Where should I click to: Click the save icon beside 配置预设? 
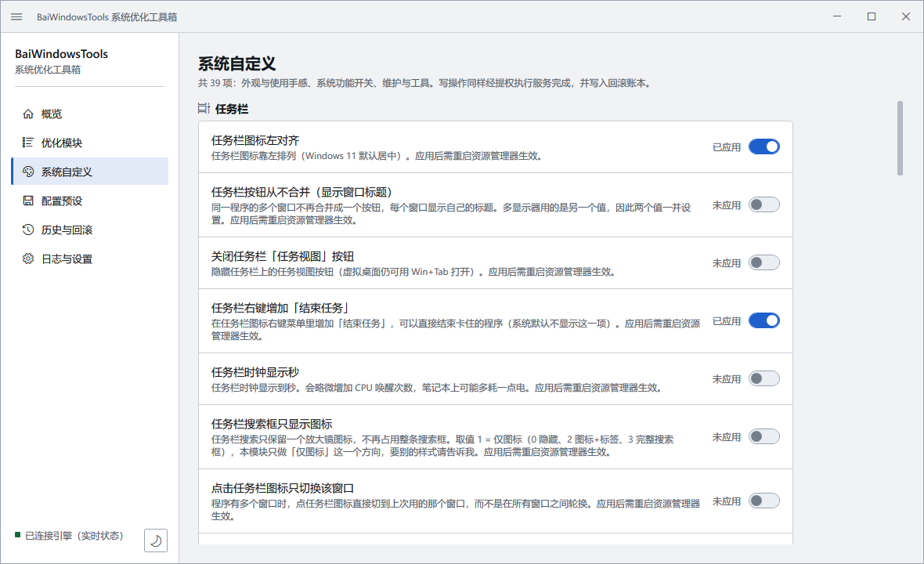point(27,201)
